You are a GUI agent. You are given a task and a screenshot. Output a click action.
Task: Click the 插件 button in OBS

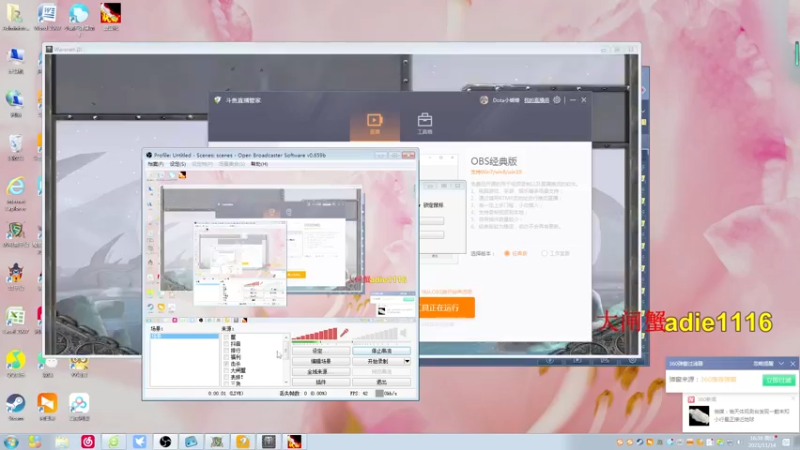click(321, 382)
